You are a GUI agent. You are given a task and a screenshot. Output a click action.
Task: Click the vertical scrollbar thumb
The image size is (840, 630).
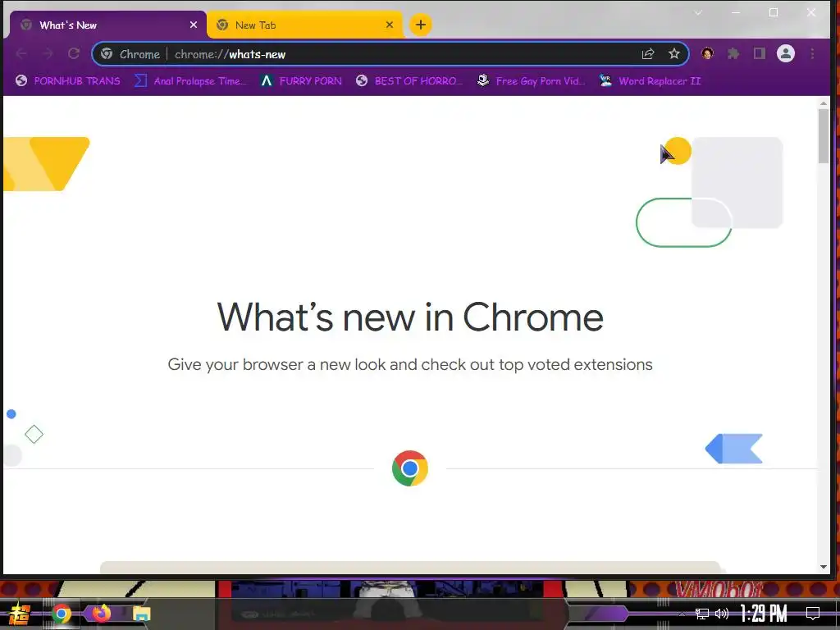click(x=824, y=136)
